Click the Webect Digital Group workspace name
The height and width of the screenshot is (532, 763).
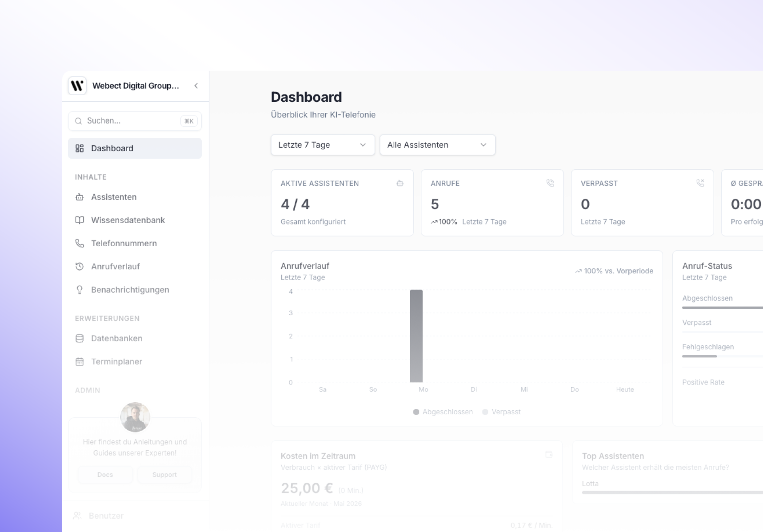[136, 86]
